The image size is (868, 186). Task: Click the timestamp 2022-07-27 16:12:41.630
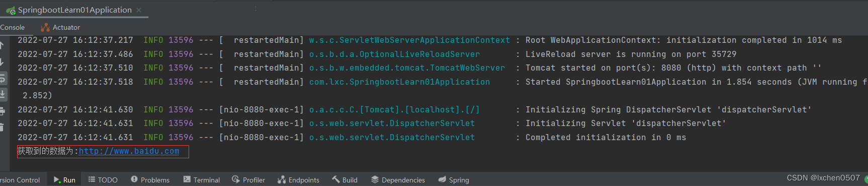tap(75, 110)
